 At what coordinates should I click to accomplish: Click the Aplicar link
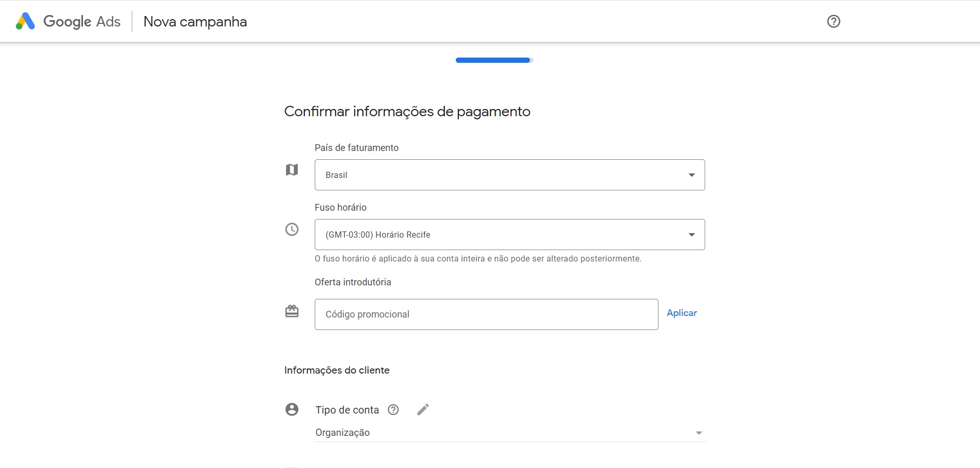pyautogui.click(x=682, y=313)
